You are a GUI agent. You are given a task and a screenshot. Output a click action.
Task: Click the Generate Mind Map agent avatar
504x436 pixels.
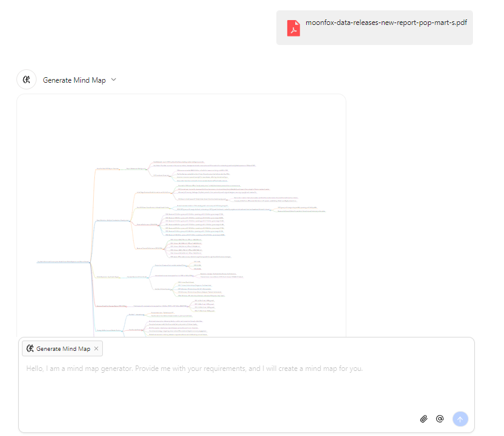[x=26, y=80]
